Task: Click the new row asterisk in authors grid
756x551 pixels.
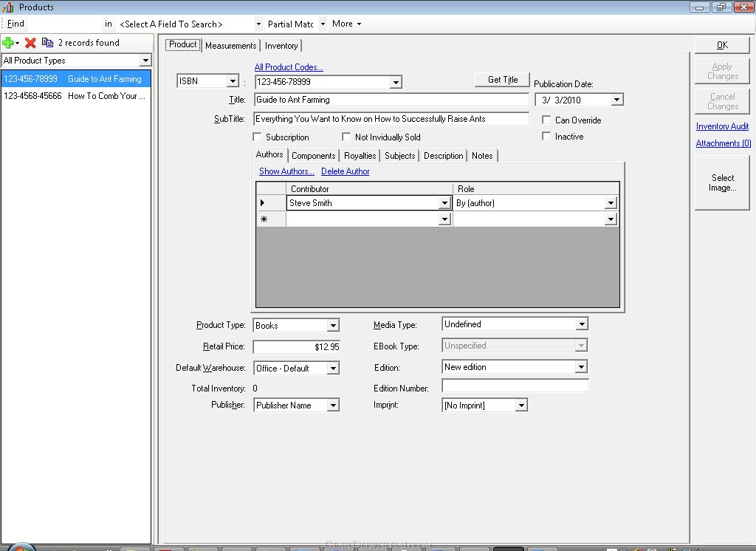Action: pos(264,219)
